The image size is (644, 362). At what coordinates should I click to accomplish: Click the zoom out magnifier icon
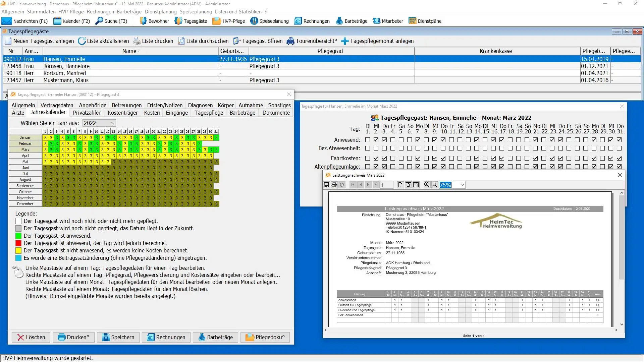coord(434,185)
